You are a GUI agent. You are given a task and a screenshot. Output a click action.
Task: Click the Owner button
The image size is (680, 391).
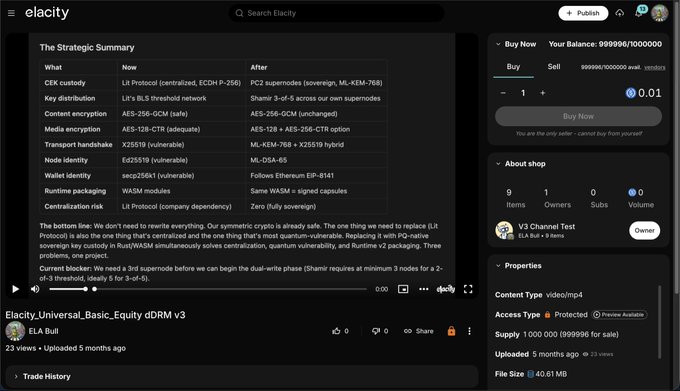click(x=644, y=231)
